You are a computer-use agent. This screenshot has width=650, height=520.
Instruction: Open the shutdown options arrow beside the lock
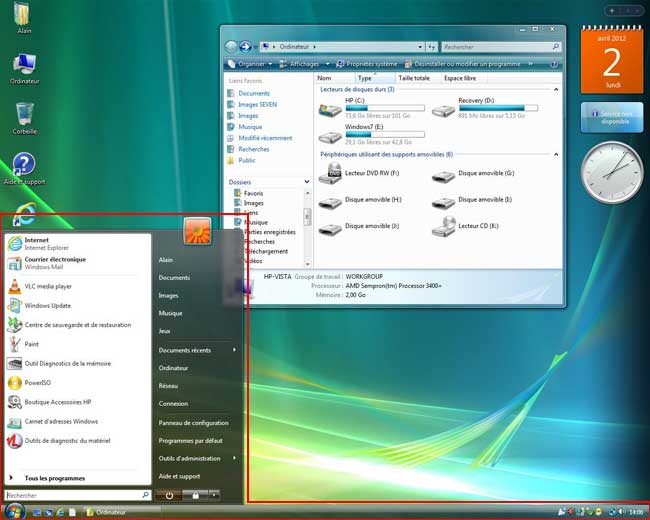pyautogui.click(x=214, y=495)
